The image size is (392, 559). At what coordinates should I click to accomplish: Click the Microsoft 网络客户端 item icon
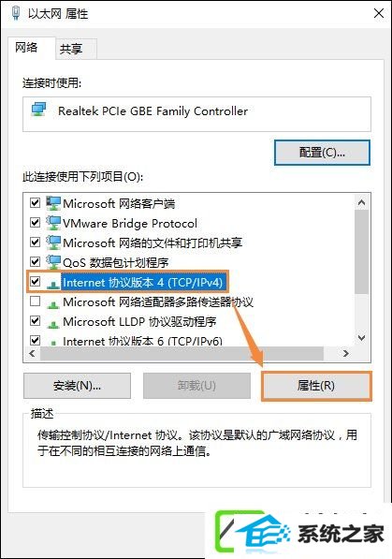(x=53, y=203)
